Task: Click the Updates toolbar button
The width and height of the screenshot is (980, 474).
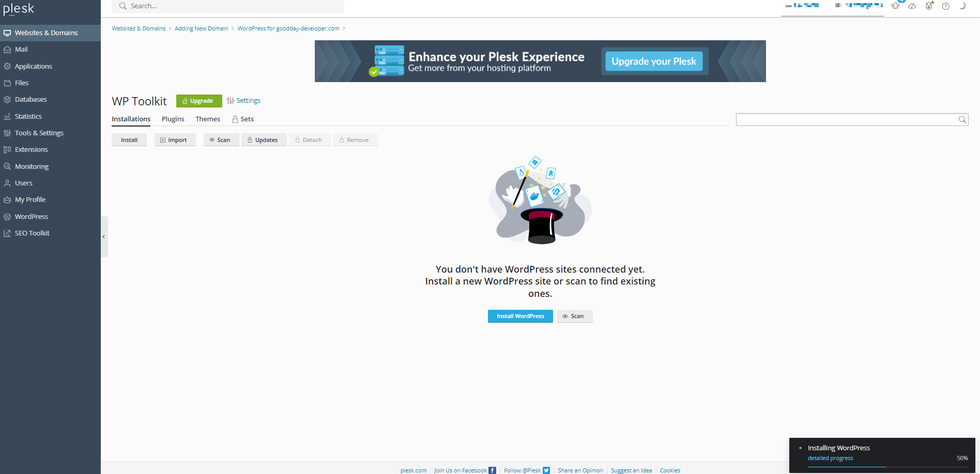Action: [x=264, y=140]
